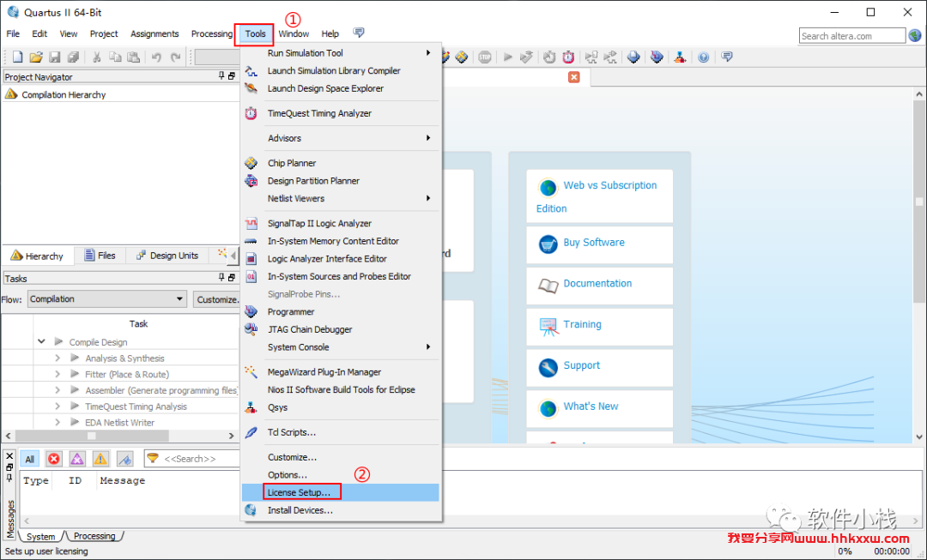Open the Netlist Viewers submenu
This screenshot has width=927, height=560.
[x=341, y=198]
